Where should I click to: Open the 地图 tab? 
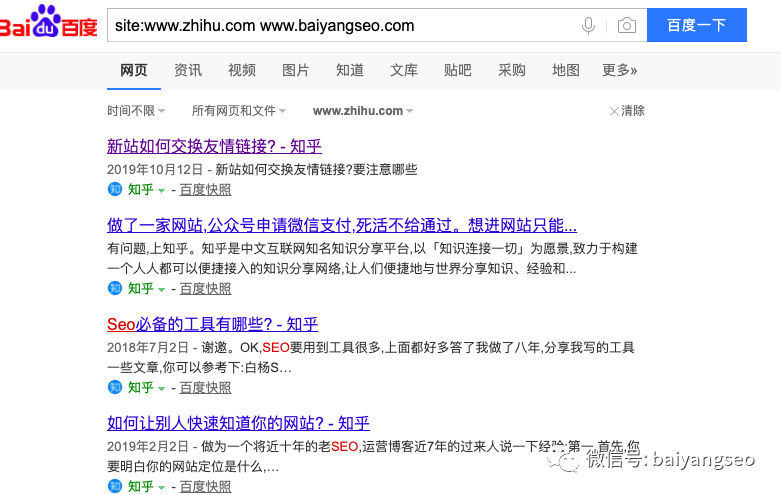(x=565, y=70)
